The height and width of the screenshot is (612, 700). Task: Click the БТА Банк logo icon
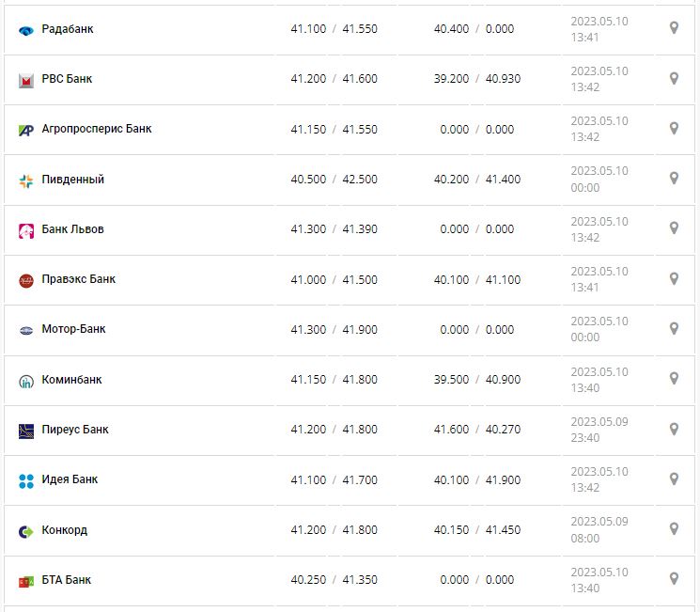point(26,581)
